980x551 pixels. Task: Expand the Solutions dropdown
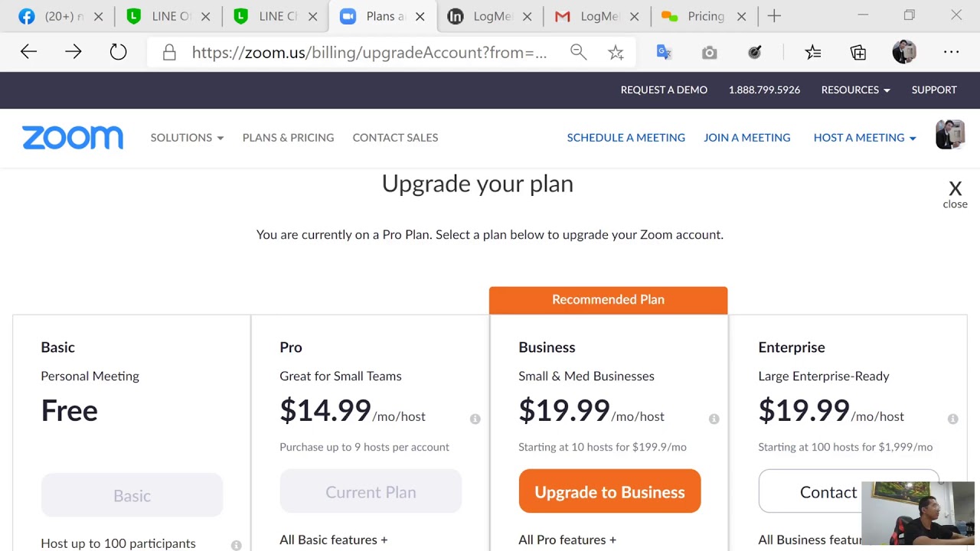[x=187, y=138]
